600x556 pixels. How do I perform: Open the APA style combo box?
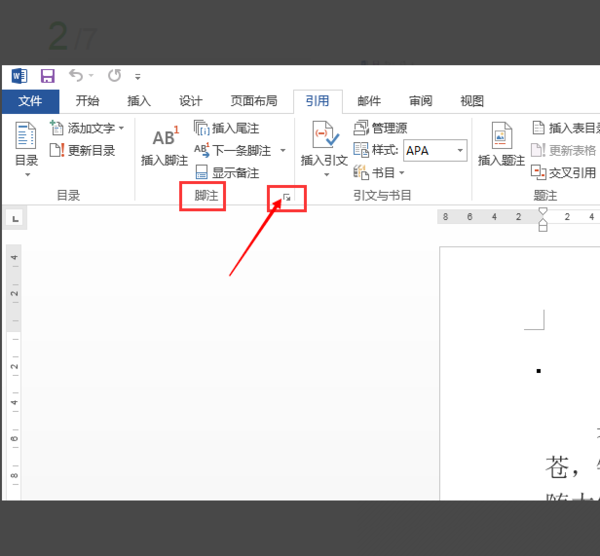click(x=435, y=150)
